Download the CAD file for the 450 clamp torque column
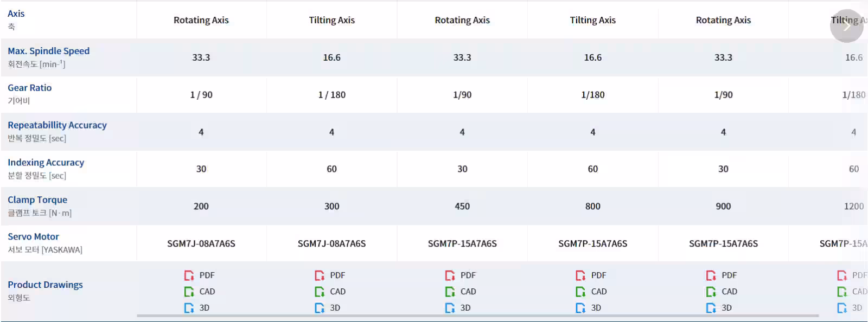 [461, 292]
